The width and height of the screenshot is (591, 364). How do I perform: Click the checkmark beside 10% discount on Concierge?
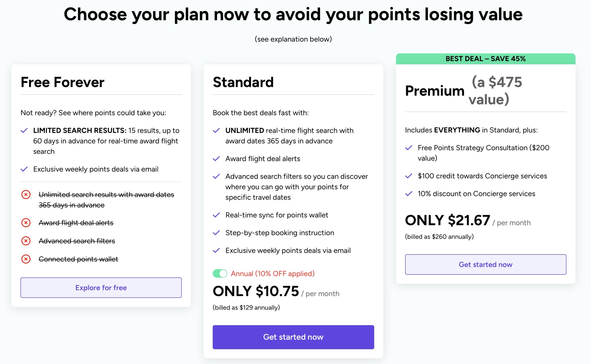click(x=409, y=194)
